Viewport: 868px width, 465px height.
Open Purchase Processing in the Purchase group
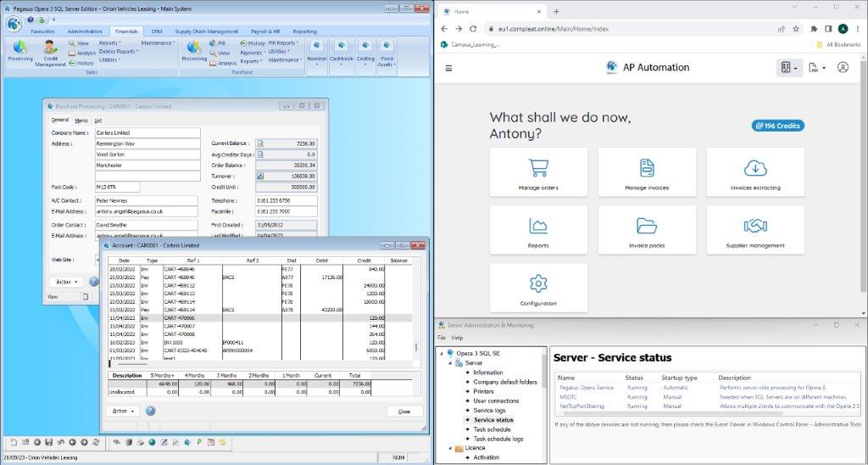pos(194,51)
